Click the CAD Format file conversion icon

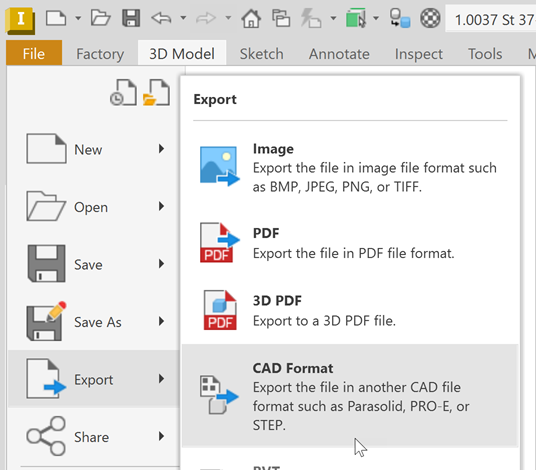tap(219, 395)
